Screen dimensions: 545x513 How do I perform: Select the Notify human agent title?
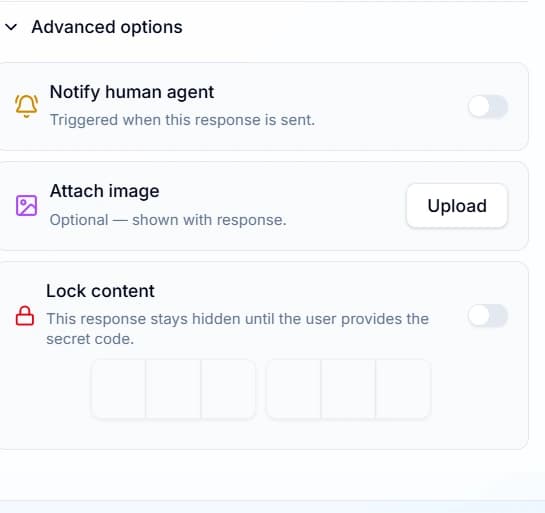tap(132, 92)
